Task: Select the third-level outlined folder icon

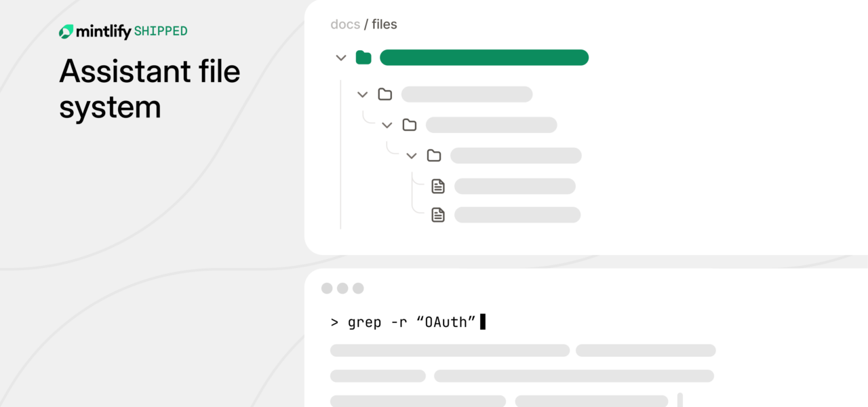Action: coord(409,125)
